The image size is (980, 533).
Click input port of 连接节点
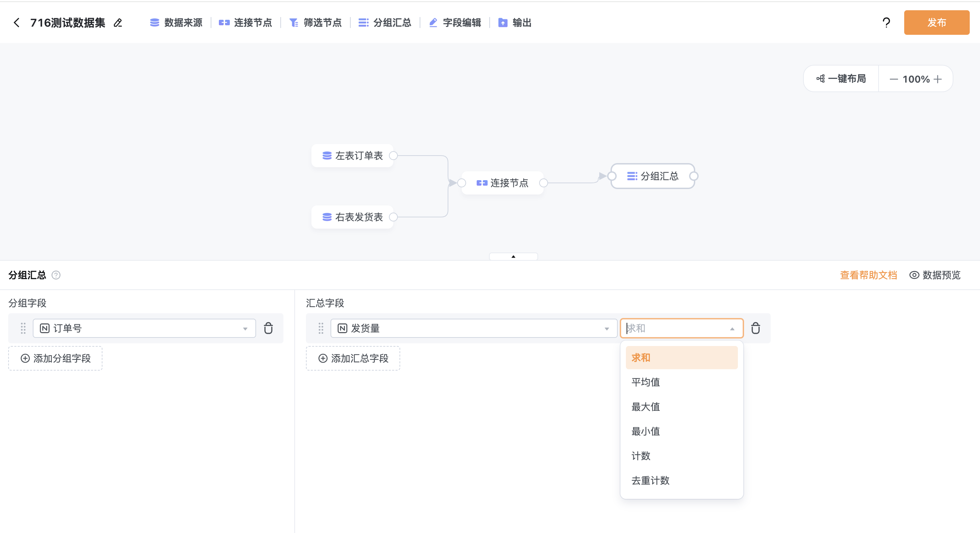[462, 183]
